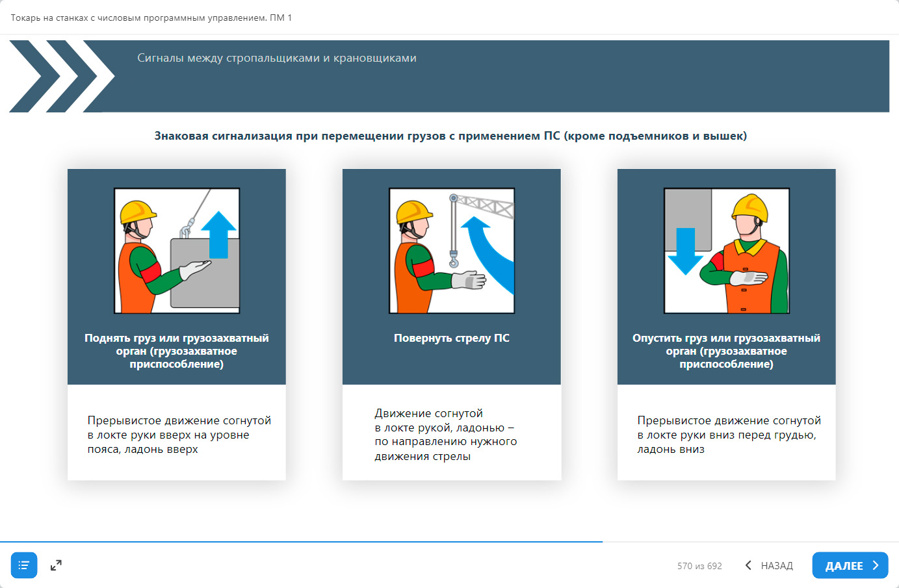Click the course title 'Токарь на станках' text
The width and height of the screenshot is (899, 588).
coord(151,18)
